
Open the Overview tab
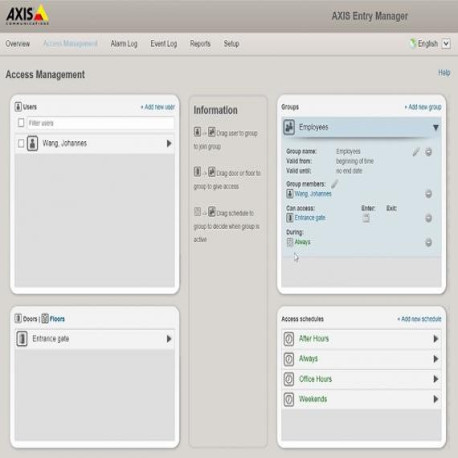click(18, 44)
